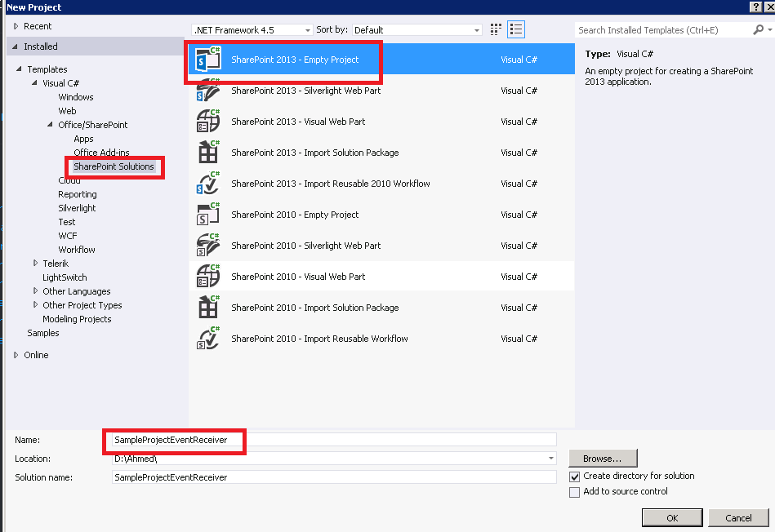Image resolution: width=775 pixels, height=532 pixels.
Task: Confirm project creation with OK
Action: (671, 517)
